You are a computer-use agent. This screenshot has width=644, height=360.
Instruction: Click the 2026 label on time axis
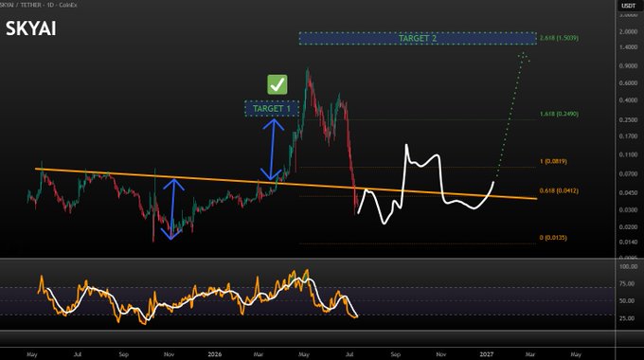(x=214, y=354)
